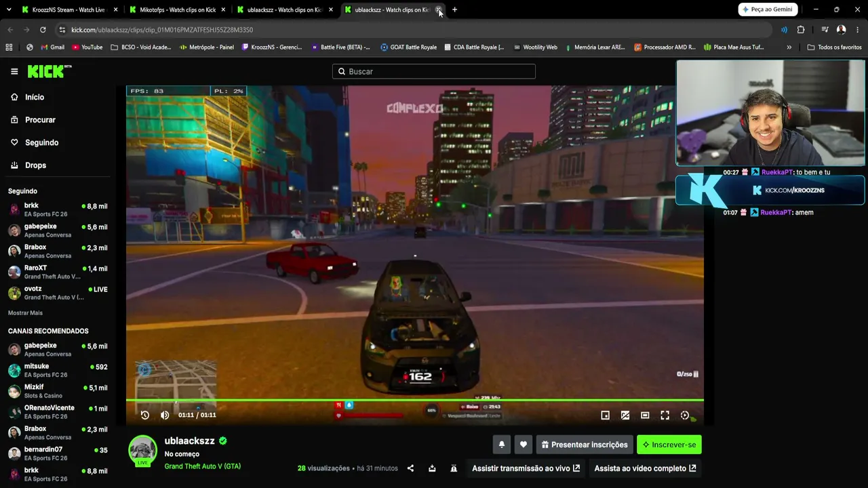Open a new browser tab
Viewport: 868px width, 488px height.
click(x=454, y=9)
